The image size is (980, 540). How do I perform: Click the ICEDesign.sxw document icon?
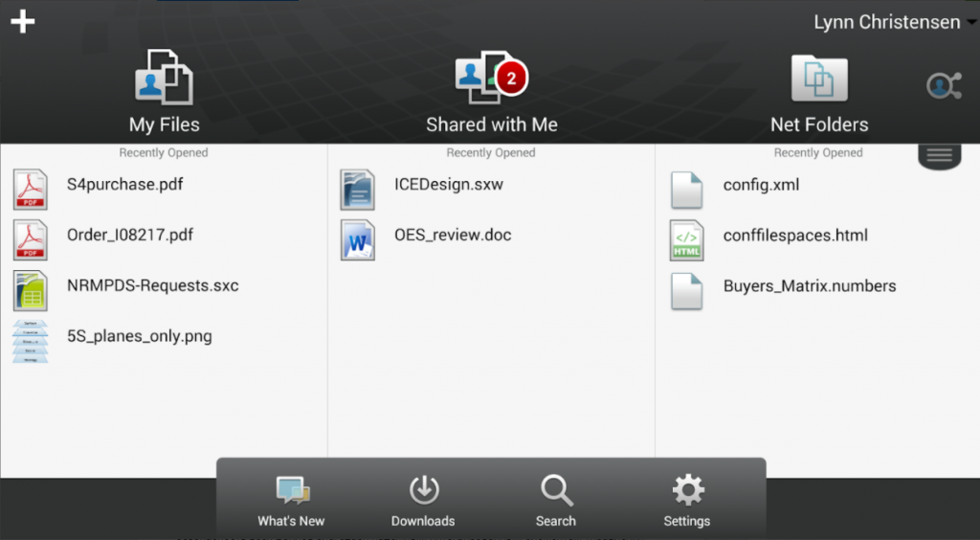[358, 190]
